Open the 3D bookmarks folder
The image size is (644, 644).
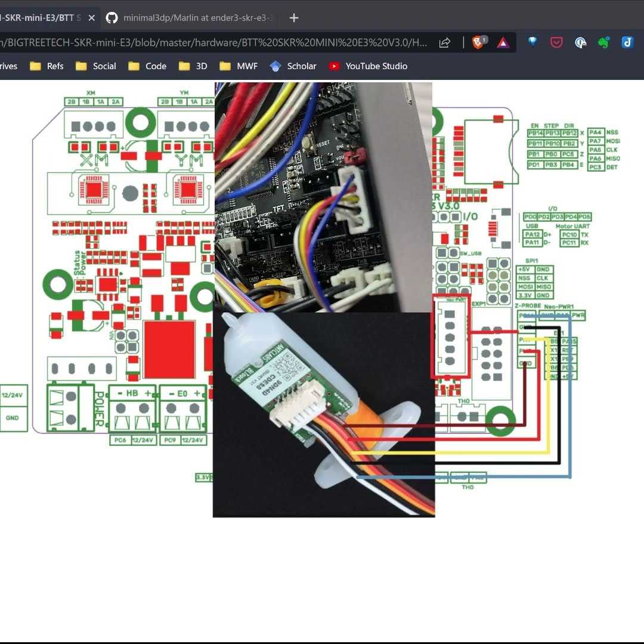click(x=193, y=66)
